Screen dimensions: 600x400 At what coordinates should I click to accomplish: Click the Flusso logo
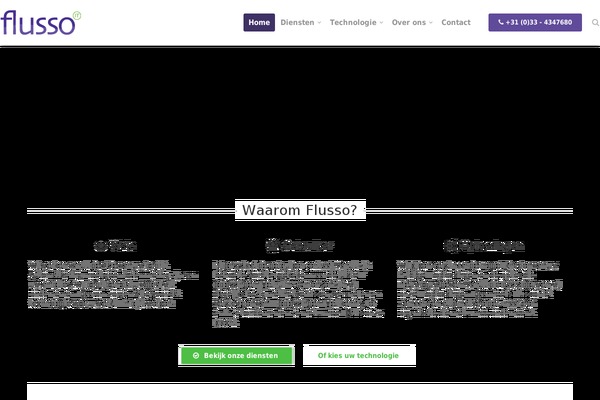click(x=40, y=23)
